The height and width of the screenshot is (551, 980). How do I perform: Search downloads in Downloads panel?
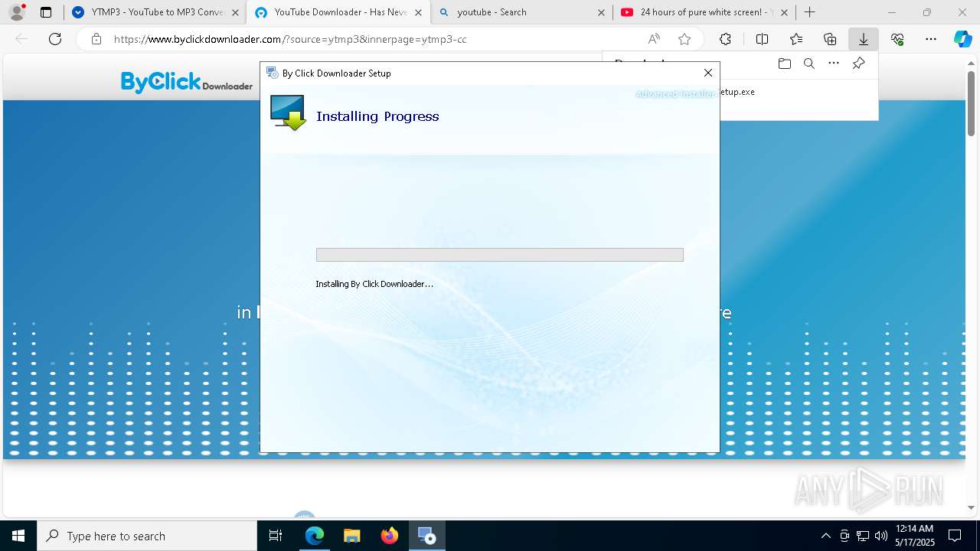(x=808, y=64)
